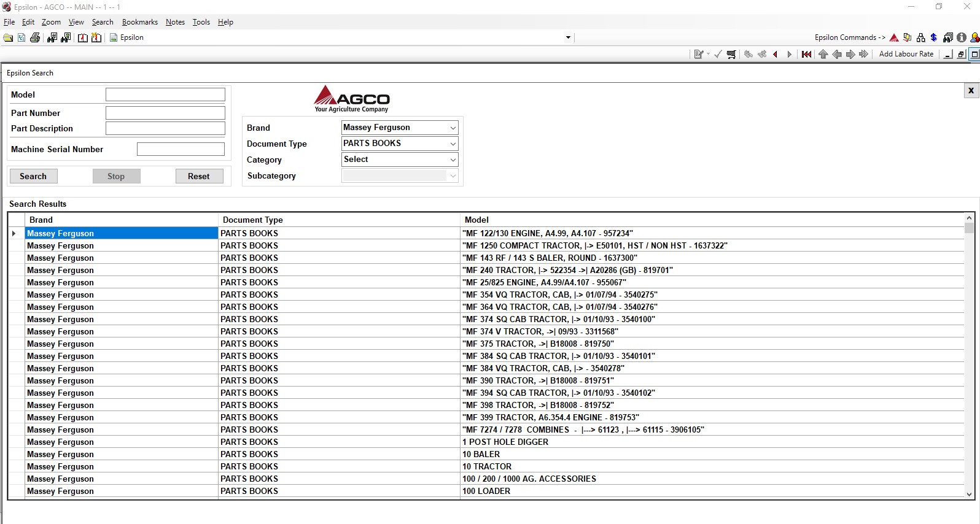
Task: Click the shopping cart icon
Action: click(x=731, y=54)
